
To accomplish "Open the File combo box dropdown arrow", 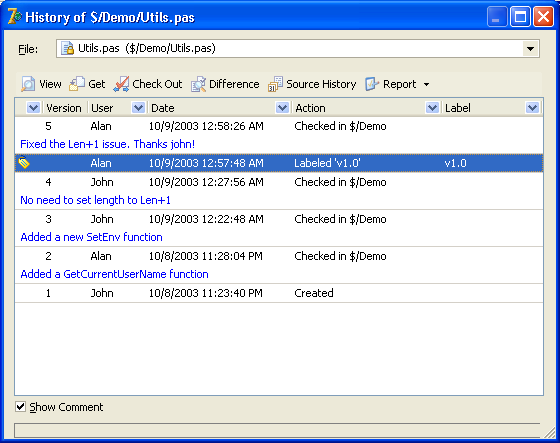I will click(530, 49).
